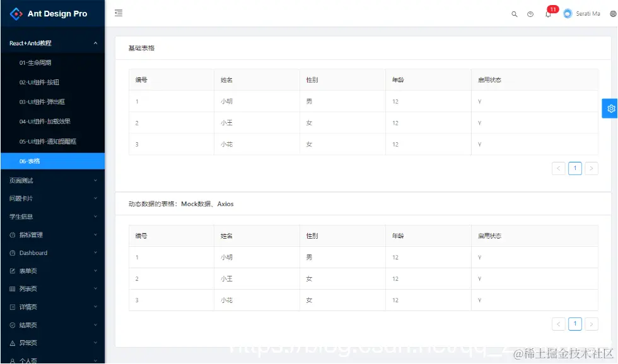Open the blue settings gear drawer
Image resolution: width=618 pixels, height=364 pixels.
[x=610, y=108]
